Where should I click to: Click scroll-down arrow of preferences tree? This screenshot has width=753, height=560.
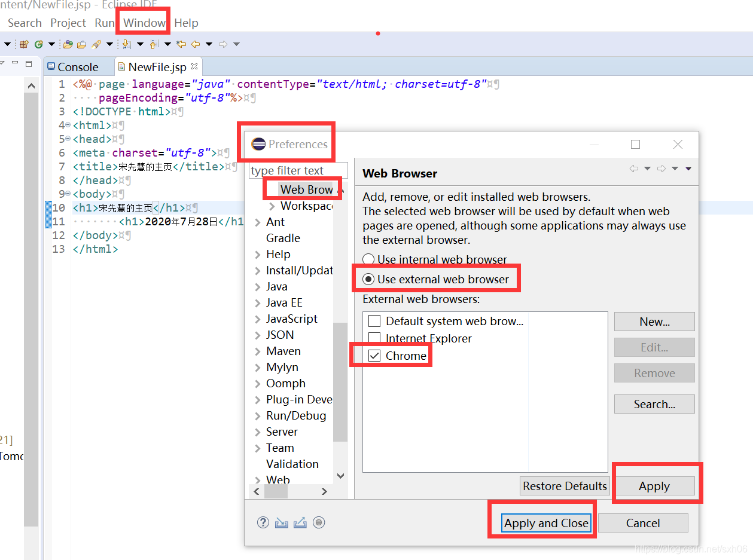tap(340, 476)
